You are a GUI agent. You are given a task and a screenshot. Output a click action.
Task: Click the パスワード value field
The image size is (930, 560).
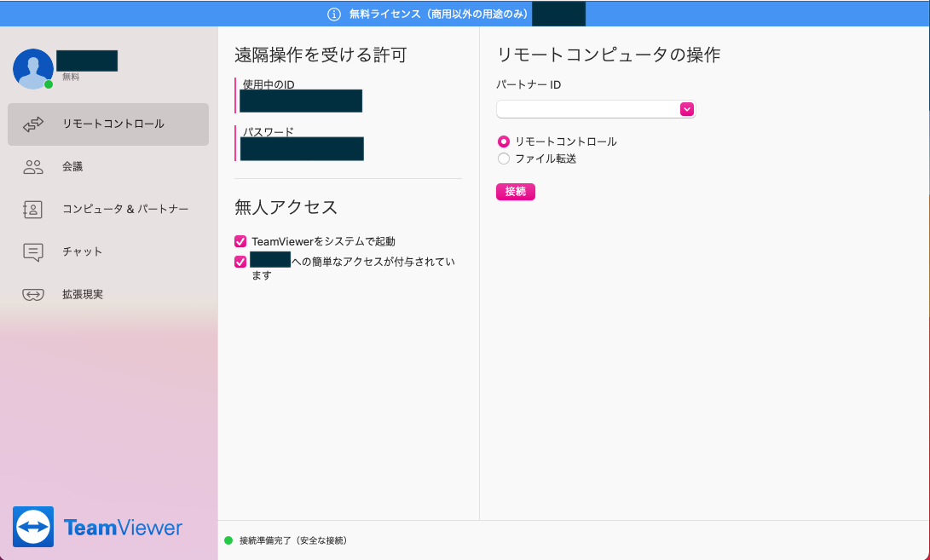coord(302,149)
